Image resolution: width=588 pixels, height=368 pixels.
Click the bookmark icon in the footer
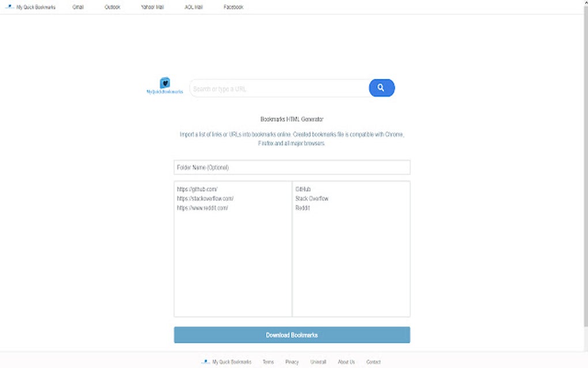[205, 362]
